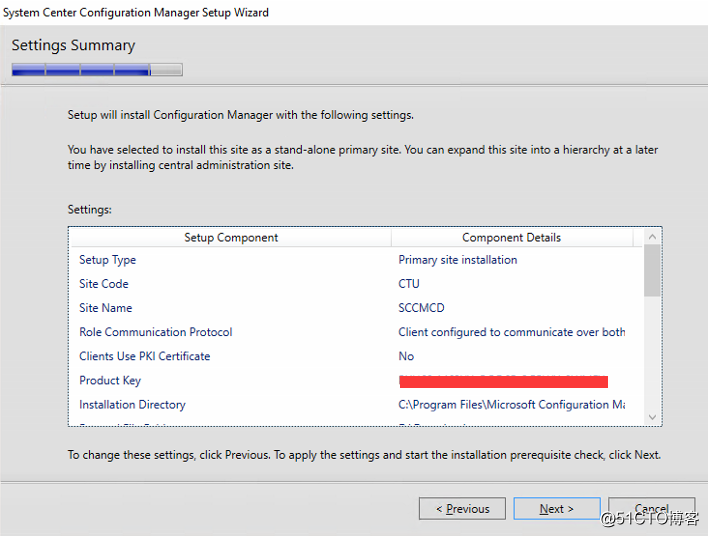
Task: Select the Installation Directory row
Action: point(356,405)
